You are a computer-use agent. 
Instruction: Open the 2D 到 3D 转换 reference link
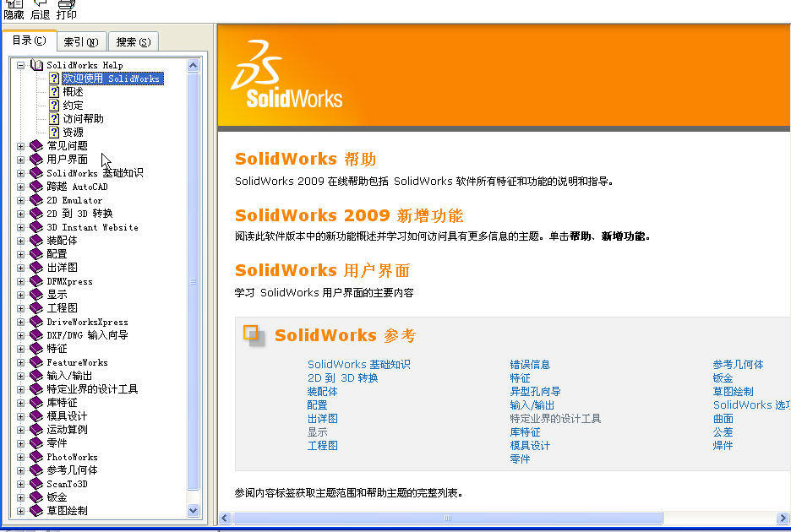[342, 378]
